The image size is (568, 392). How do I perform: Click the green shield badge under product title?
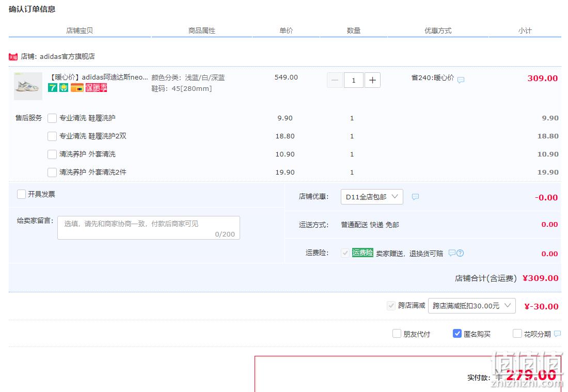(x=64, y=88)
